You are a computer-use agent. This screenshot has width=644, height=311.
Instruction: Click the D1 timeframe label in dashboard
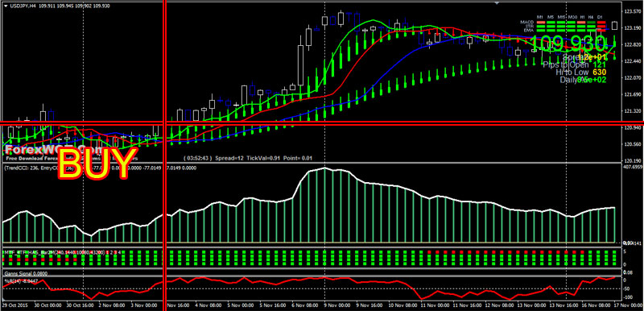click(601, 17)
